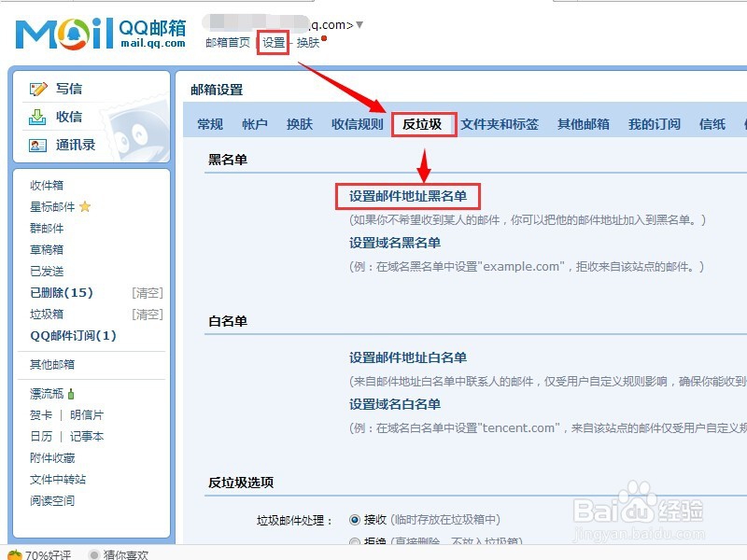The width and height of the screenshot is (747, 560).
Task: Switch to the 常规 settings tab
Action: click(x=211, y=123)
